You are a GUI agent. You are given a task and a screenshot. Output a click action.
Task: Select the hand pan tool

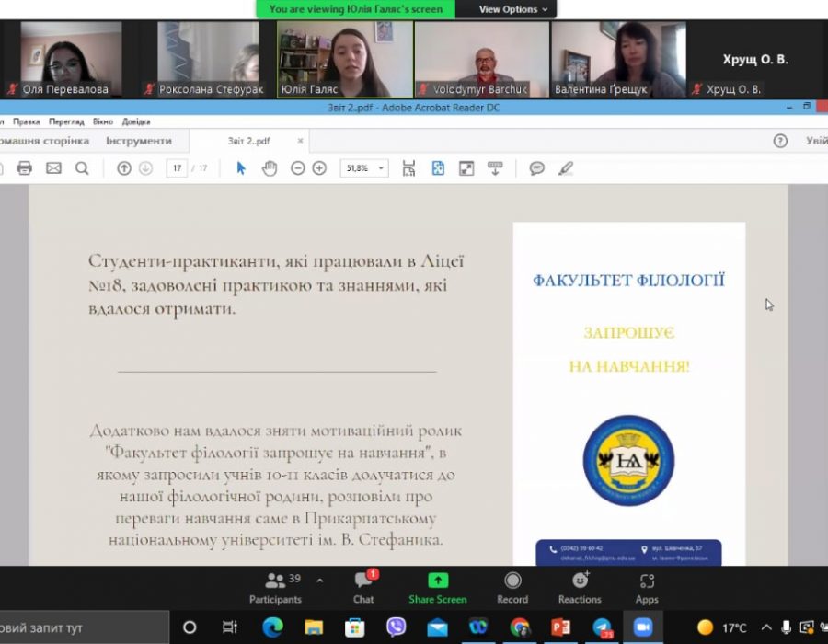tap(270, 168)
